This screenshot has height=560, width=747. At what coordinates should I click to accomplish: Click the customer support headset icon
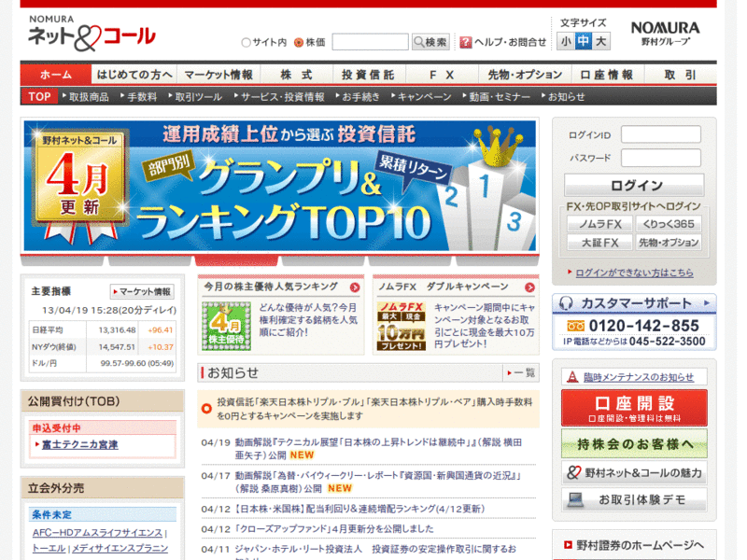(566, 303)
